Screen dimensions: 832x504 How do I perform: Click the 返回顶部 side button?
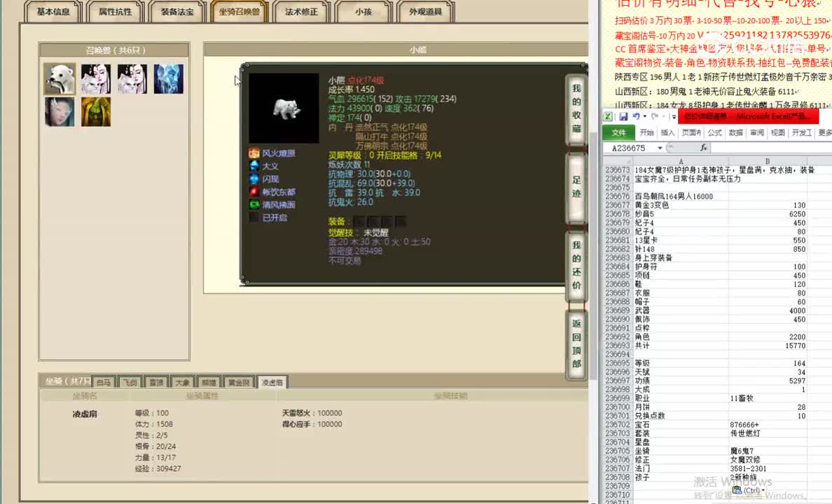pyautogui.click(x=576, y=344)
